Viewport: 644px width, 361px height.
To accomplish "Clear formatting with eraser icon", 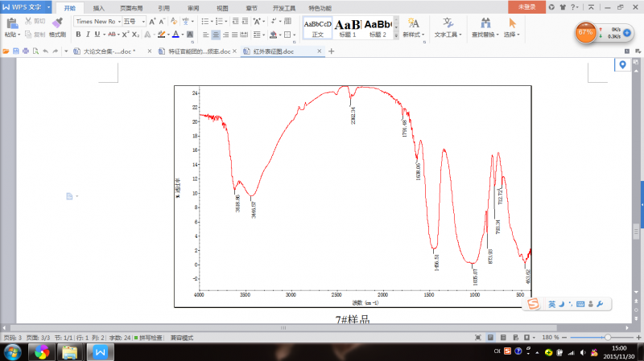I will pos(174,22).
